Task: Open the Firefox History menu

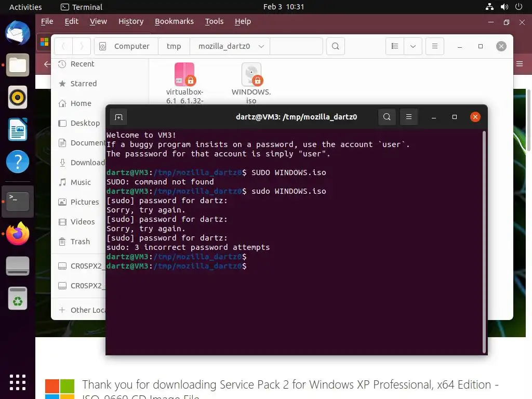Action: 130,21
